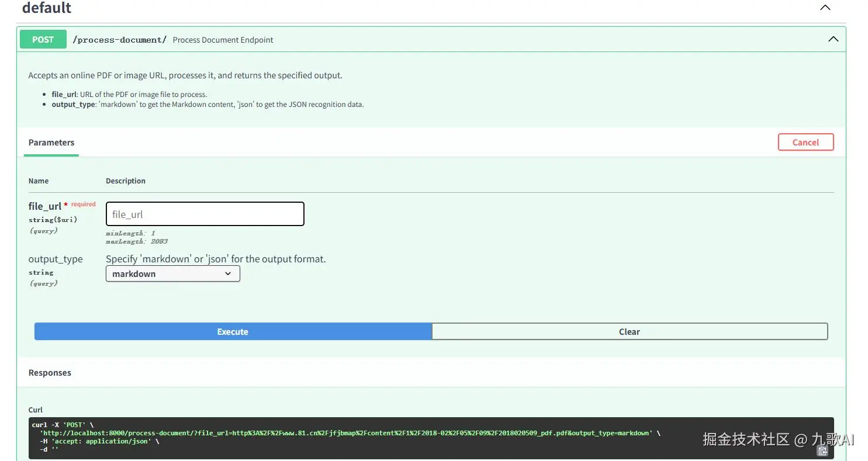The height and width of the screenshot is (461, 868).
Task: Collapse the default section chevron
Action: pyautogui.click(x=825, y=8)
